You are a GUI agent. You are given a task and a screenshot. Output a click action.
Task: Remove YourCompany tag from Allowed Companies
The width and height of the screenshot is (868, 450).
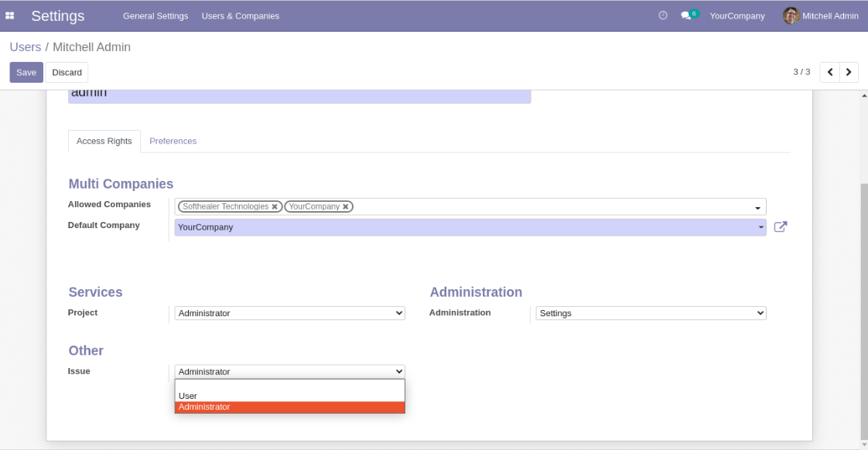coord(346,206)
